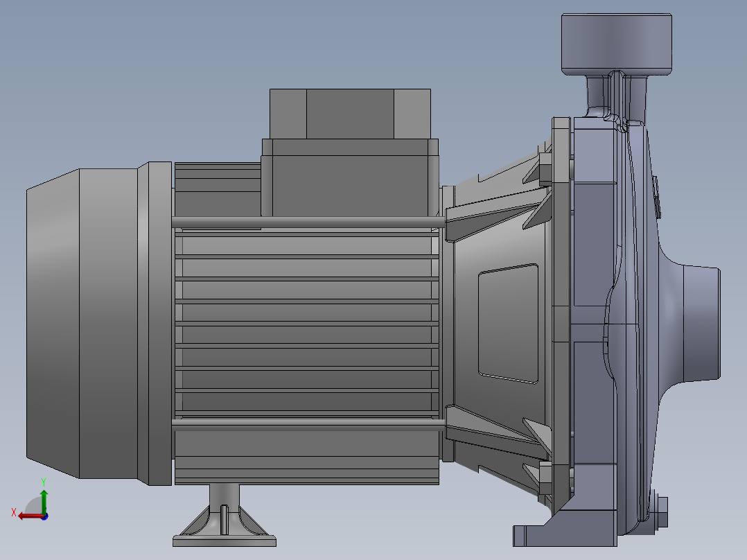Select the motor mounting foot under the finned housing
747x560 pixels.
[225, 515]
